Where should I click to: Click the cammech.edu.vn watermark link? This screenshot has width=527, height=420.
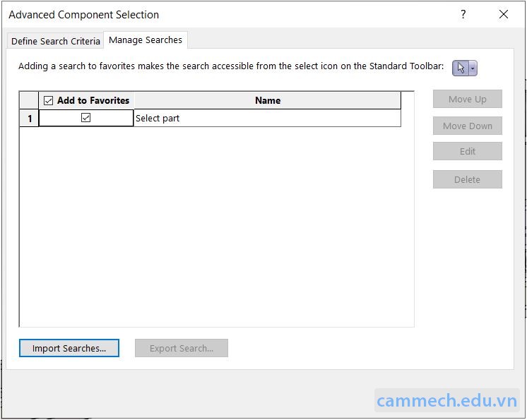tap(447, 401)
